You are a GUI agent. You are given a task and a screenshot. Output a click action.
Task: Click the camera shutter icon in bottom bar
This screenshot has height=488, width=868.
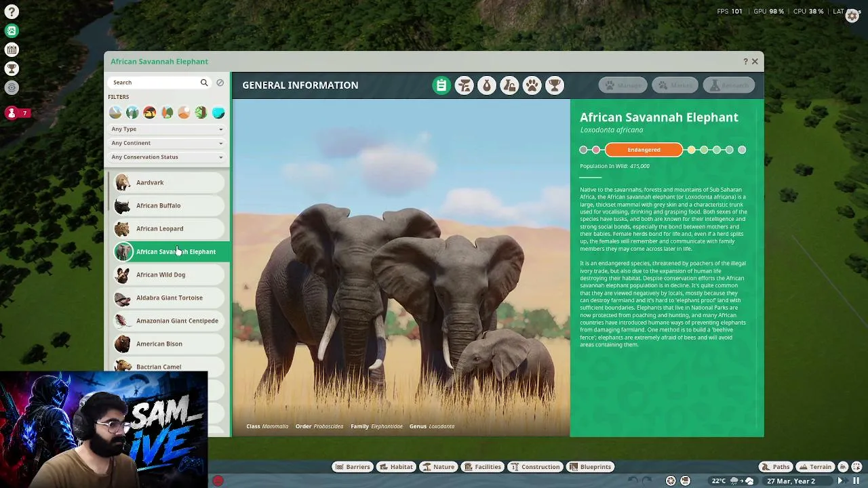(x=671, y=481)
